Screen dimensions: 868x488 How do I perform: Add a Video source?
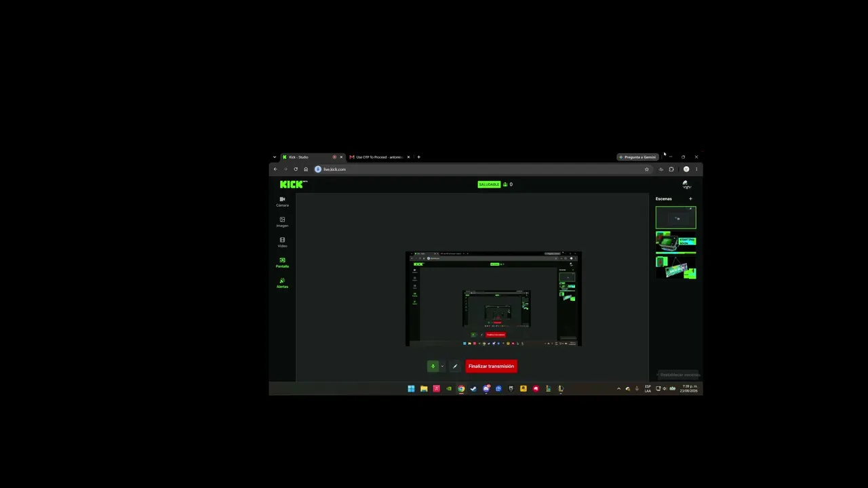[x=282, y=242]
